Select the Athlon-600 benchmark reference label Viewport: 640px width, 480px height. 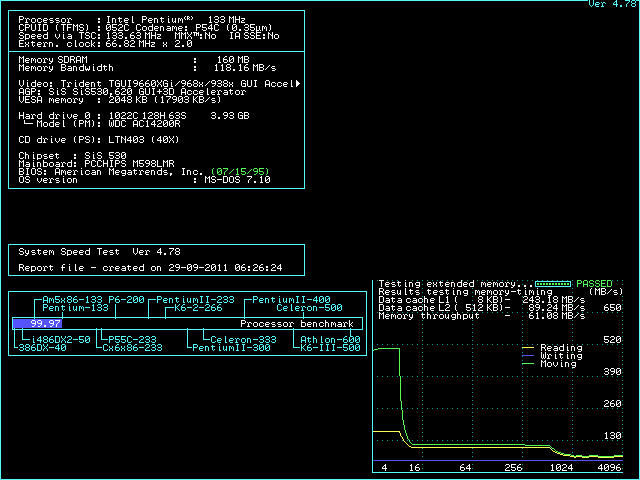click(330, 340)
